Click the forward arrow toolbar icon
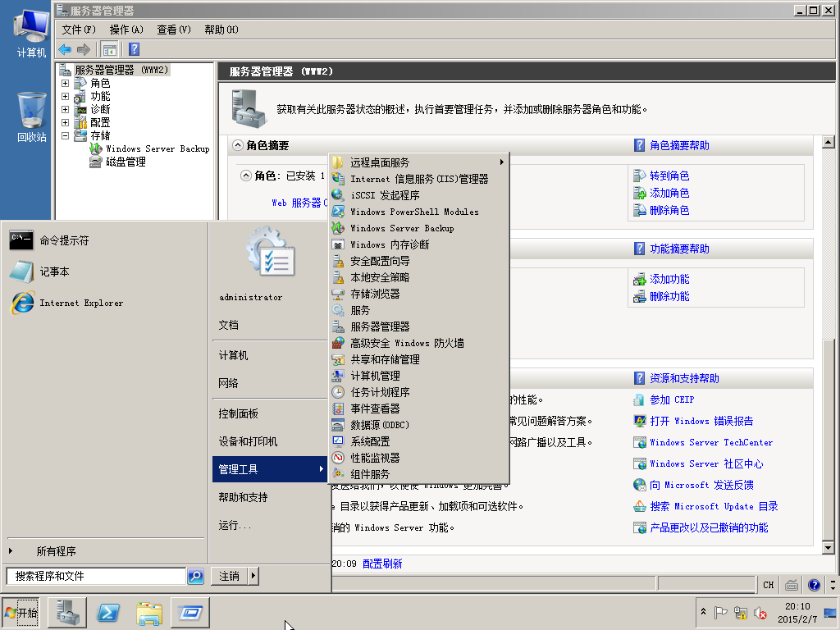Image resolution: width=840 pixels, height=630 pixels. pyautogui.click(x=84, y=50)
